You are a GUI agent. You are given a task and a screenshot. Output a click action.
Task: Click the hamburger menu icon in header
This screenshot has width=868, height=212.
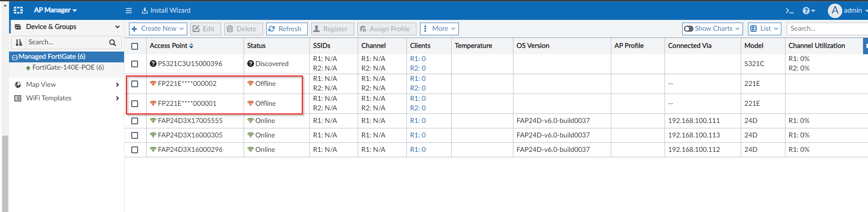click(129, 10)
